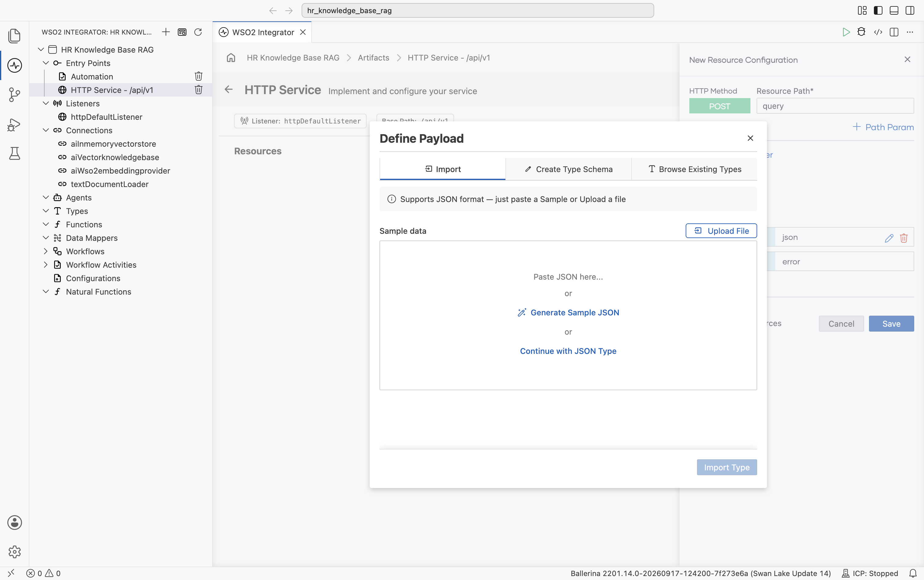Switch to the Import tab
The height and width of the screenshot is (580, 924).
(x=442, y=169)
